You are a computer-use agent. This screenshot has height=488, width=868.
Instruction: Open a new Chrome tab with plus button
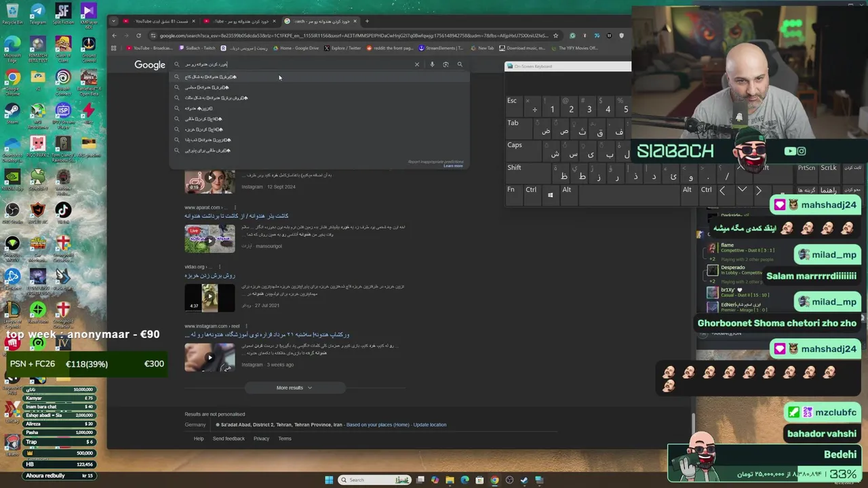click(x=368, y=21)
